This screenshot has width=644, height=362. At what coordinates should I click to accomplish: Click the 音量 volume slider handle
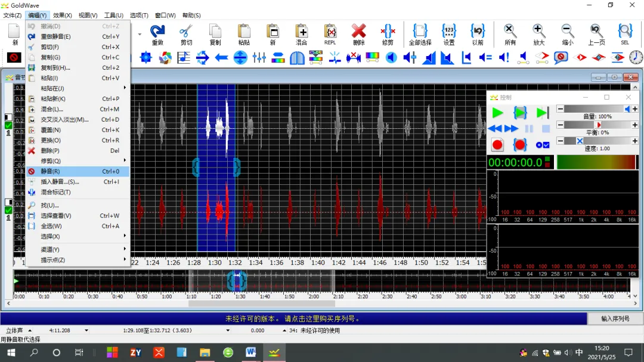click(627, 109)
